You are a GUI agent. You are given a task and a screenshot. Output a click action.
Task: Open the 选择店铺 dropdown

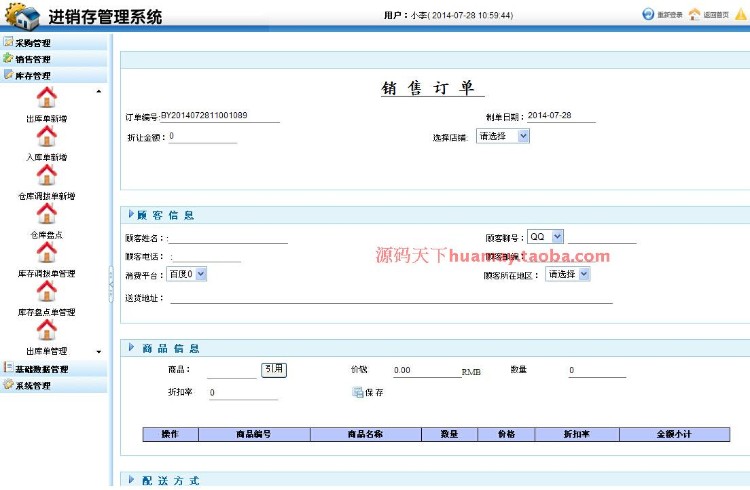503,136
